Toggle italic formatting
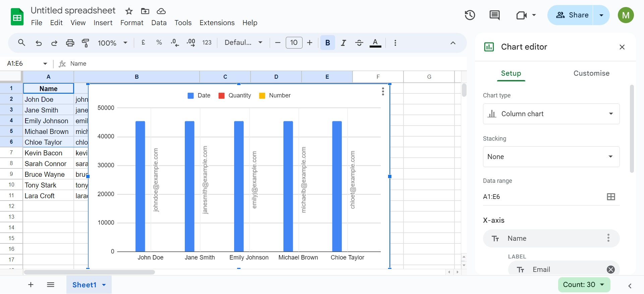 [343, 43]
